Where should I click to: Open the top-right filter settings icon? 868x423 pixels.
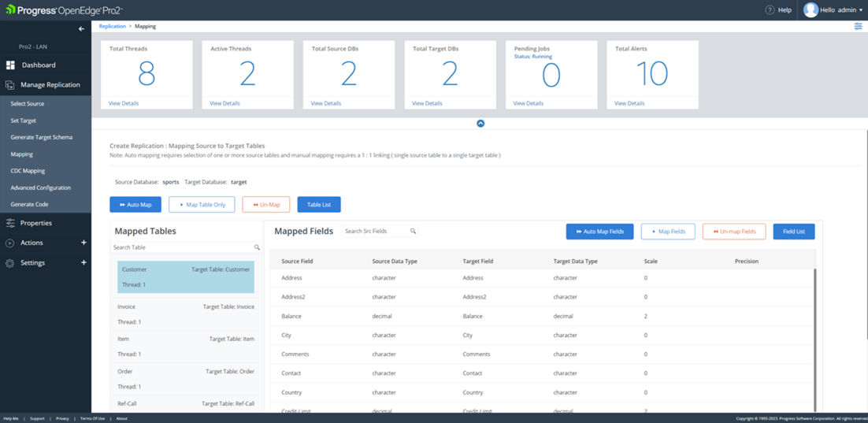858,27
